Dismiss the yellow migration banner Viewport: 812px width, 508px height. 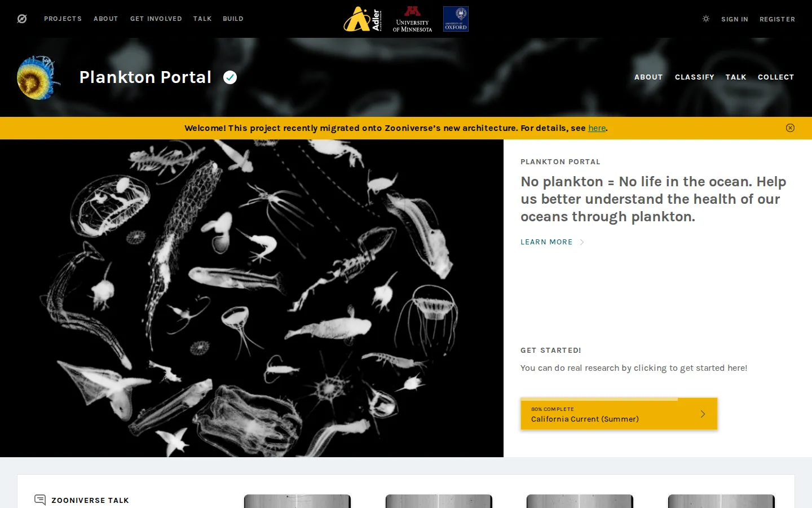tap(790, 128)
